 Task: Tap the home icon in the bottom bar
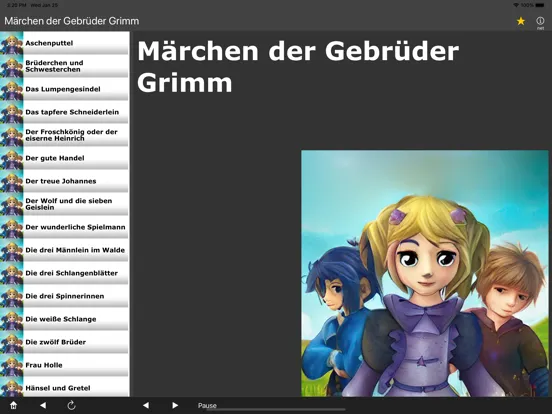13,405
